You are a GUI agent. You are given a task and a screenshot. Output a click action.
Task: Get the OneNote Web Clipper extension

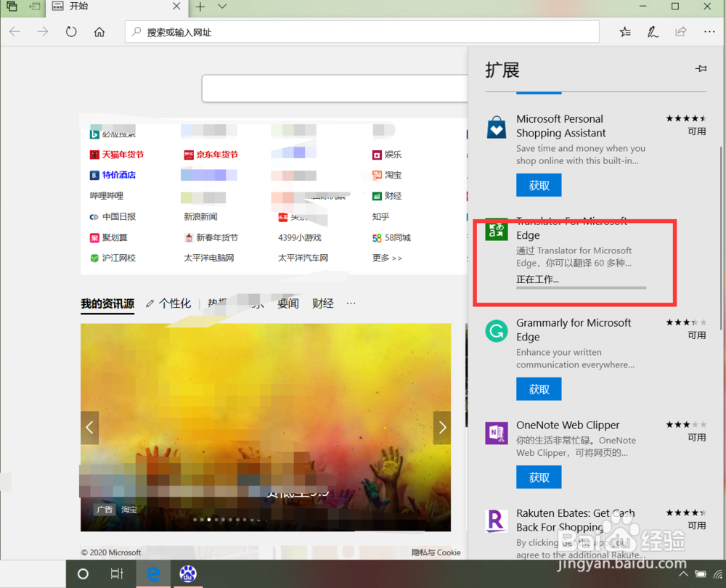[539, 477]
